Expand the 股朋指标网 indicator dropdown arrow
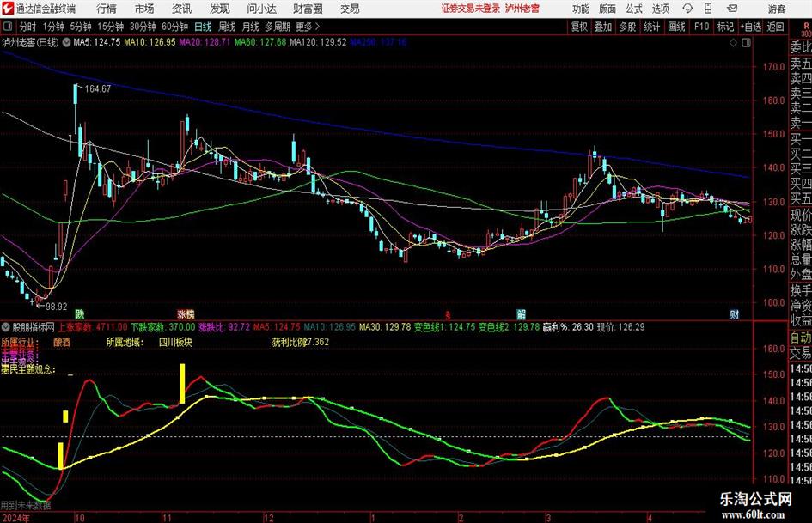 pos(6,327)
